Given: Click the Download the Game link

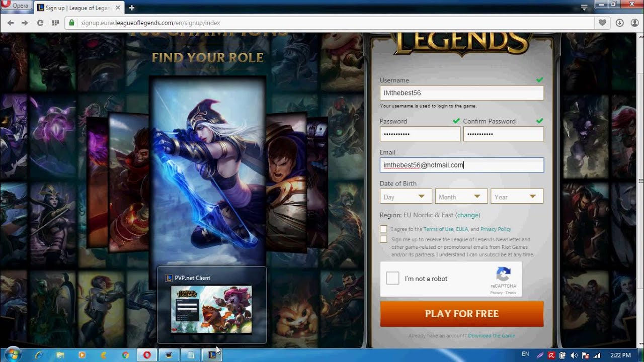Looking at the screenshot, I should 491,336.
